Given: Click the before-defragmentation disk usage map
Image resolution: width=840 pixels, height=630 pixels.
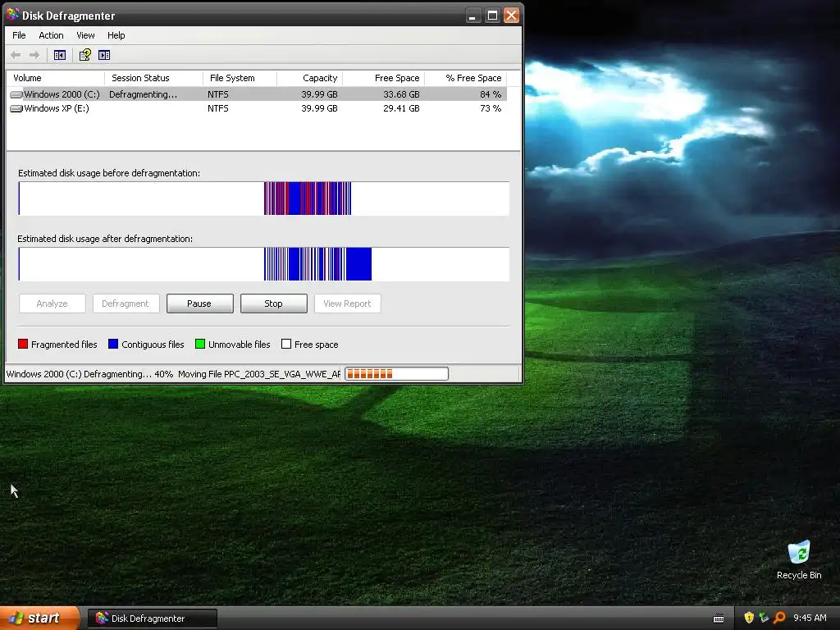Looking at the screenshot, I should [263, 199].
